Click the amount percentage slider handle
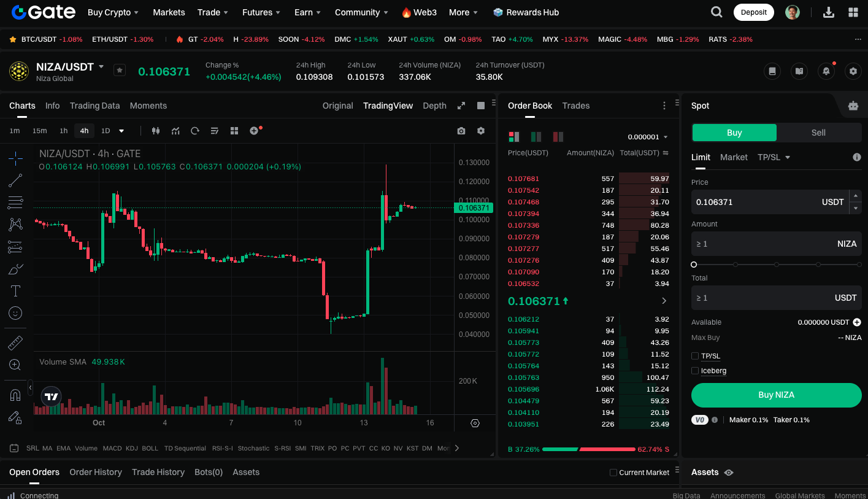The image size is (868, 499). point(694,265)
